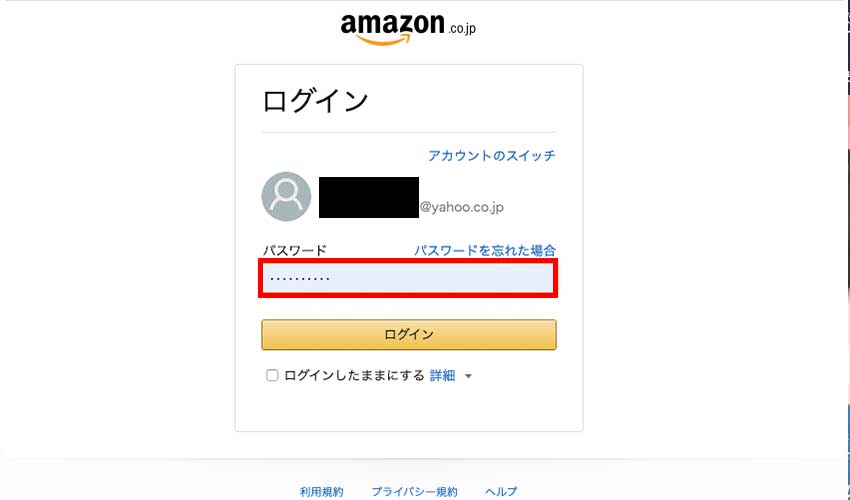Open アカウントのスイッチ to switch accounts

click(x=491, y=156)
